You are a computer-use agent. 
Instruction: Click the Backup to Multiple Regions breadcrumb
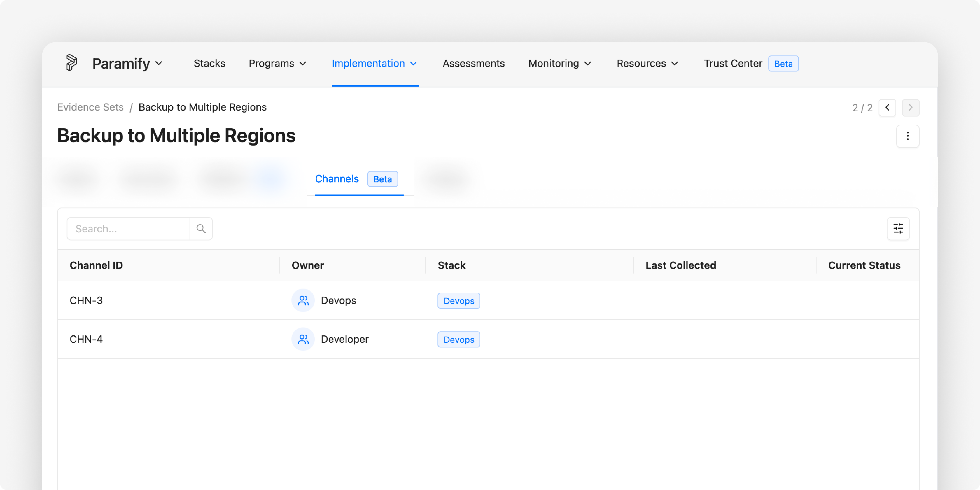tap(202, 107)
